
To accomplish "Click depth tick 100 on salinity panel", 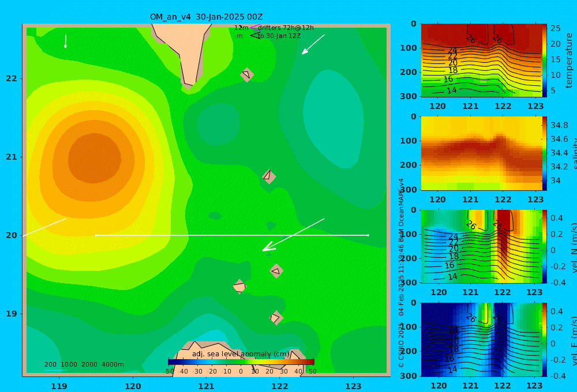I will pyautogui.click(x=409, y=141).
